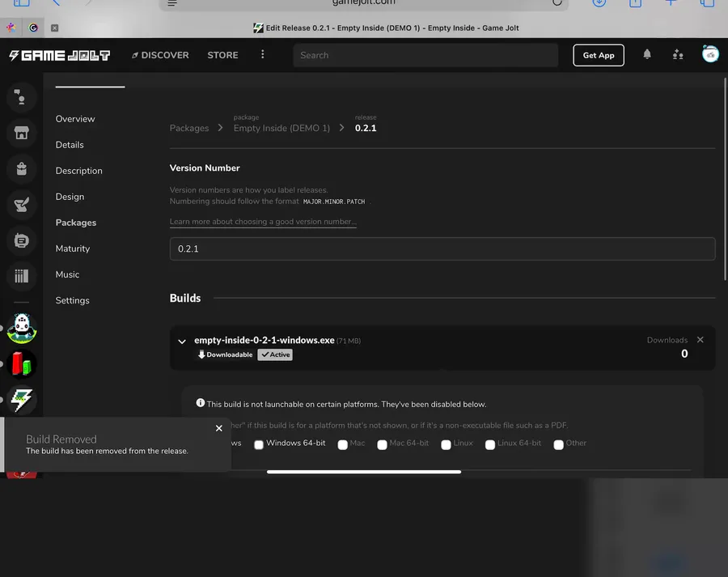Open the game library sidebar icon

coord(21,240)
